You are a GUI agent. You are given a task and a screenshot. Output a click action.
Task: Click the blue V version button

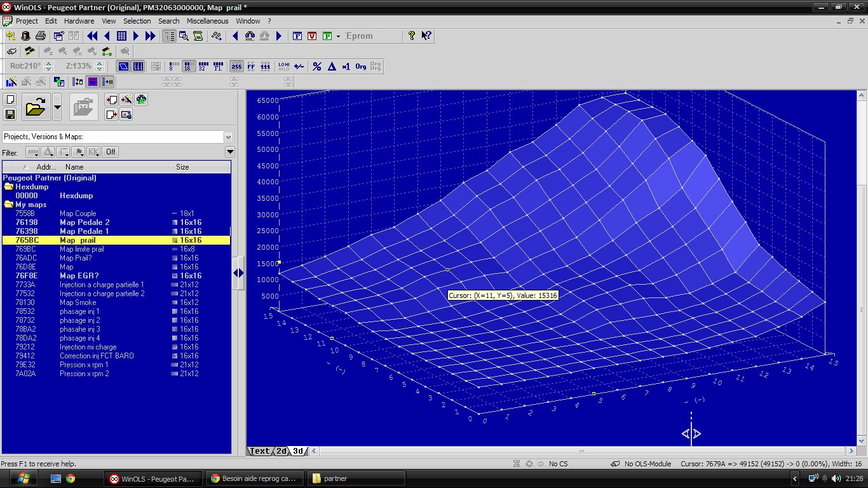tap(311, 36)
